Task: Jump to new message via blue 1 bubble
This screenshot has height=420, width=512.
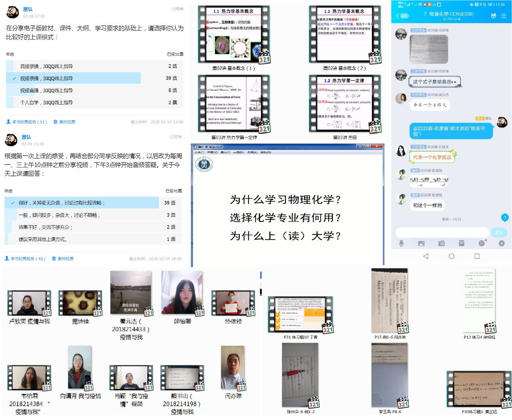Action: tap(504, 217)
